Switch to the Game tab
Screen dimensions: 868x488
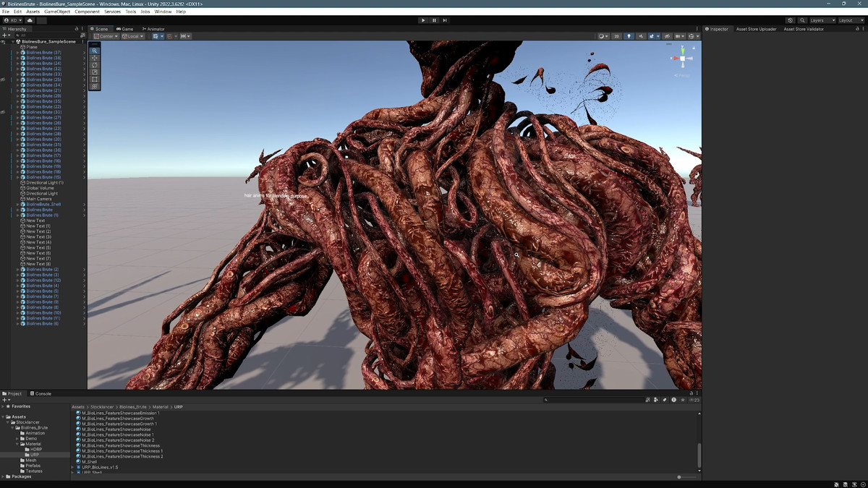tap(125, 29)
